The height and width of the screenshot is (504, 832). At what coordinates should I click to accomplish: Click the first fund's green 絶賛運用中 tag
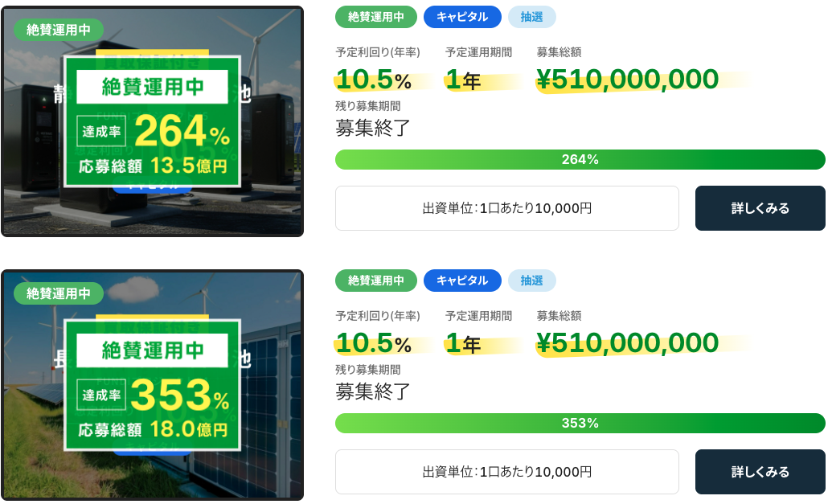click(375, 17)
